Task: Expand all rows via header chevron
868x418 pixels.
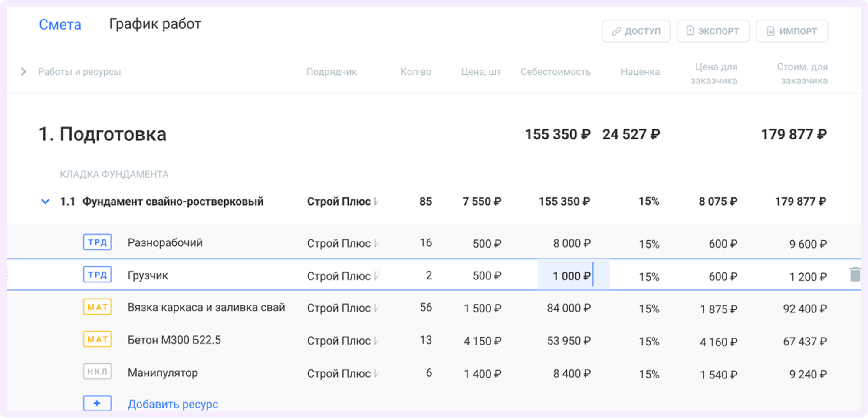Action: 23,72
